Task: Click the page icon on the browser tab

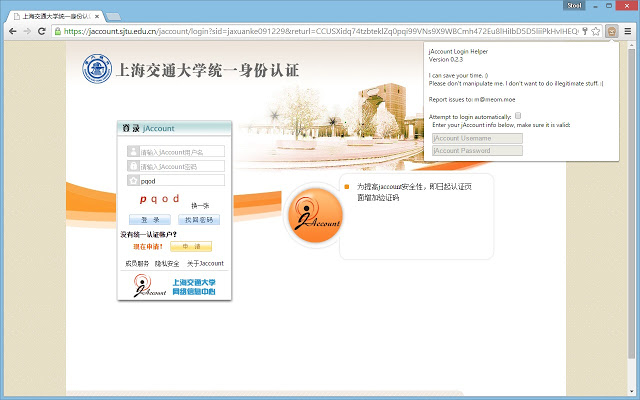Action: coord(17,16)
